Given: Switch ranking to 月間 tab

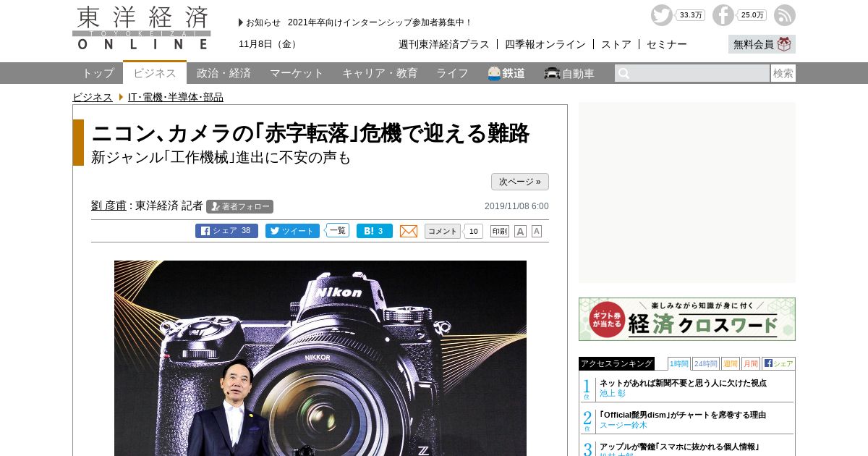Looking at the screenshot, I should click(750, 363).
